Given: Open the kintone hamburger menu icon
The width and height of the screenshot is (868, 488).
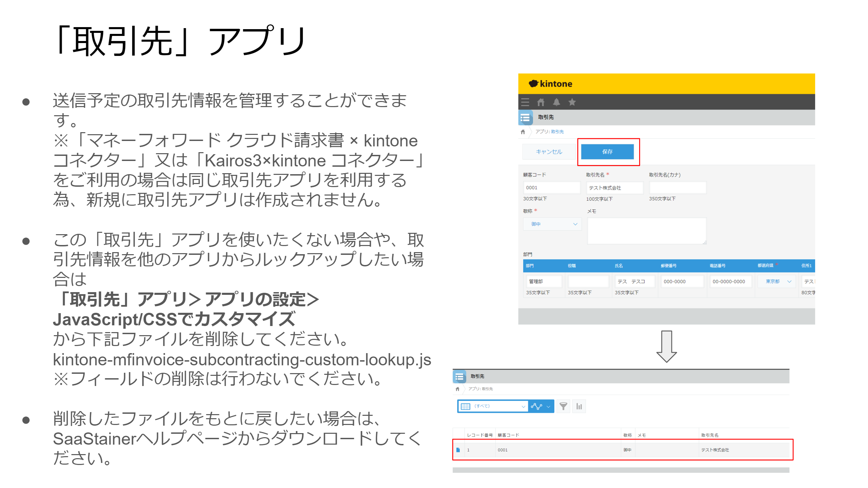Looking at the screenshot, I should (525, 102).
